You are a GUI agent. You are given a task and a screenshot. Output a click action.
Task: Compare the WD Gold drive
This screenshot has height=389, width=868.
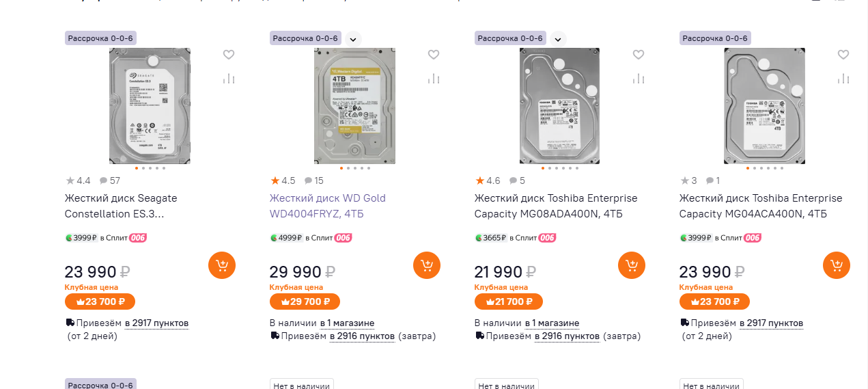click(434, 79)
